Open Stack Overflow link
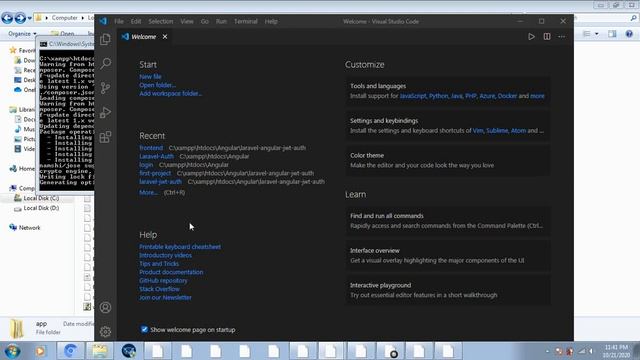Image resolution: width=640 pixels, height=360 pixels. click(x=159, y=289)
